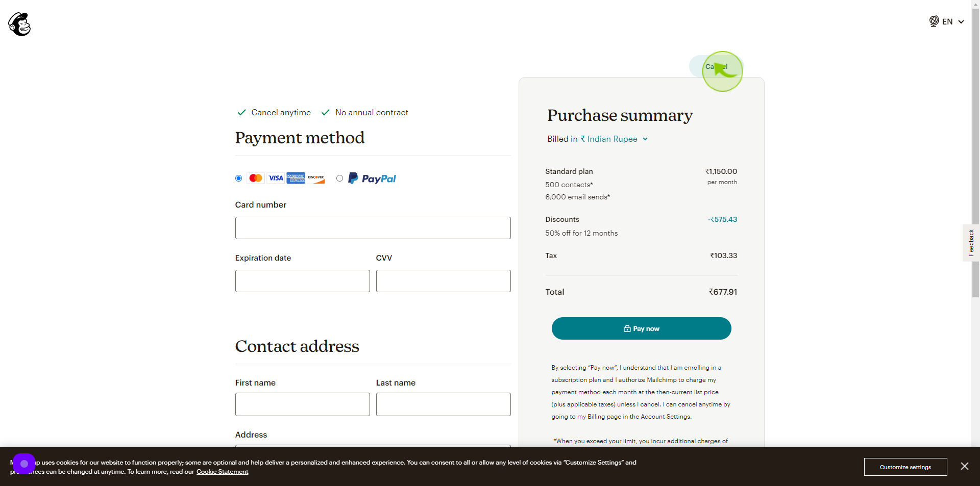The image size is (980, 486).
Task: Dismiss the cookie banner with X
Action: coord(964,466)
